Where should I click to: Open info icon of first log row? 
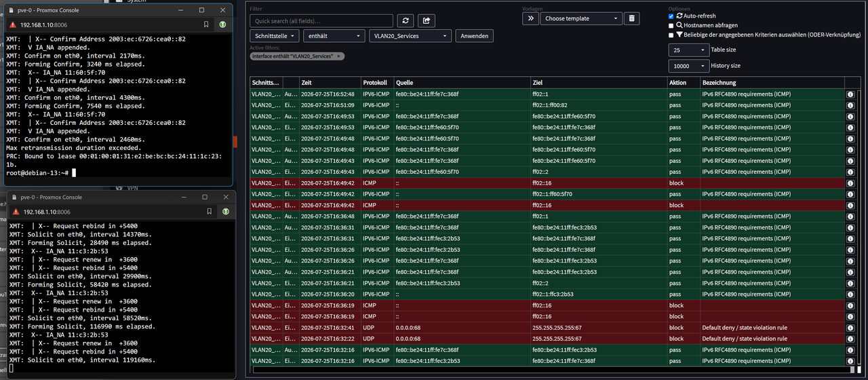(x=850, y=94)
